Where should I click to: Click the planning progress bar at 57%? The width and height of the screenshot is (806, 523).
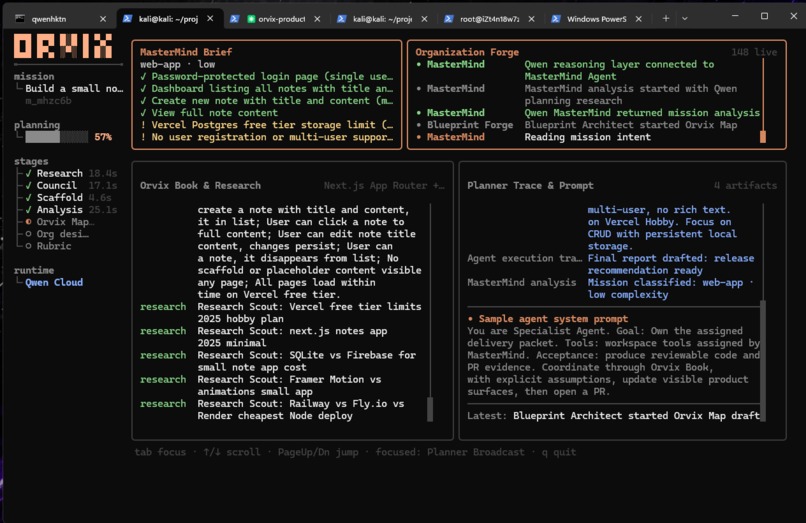(x=57, y=137)
